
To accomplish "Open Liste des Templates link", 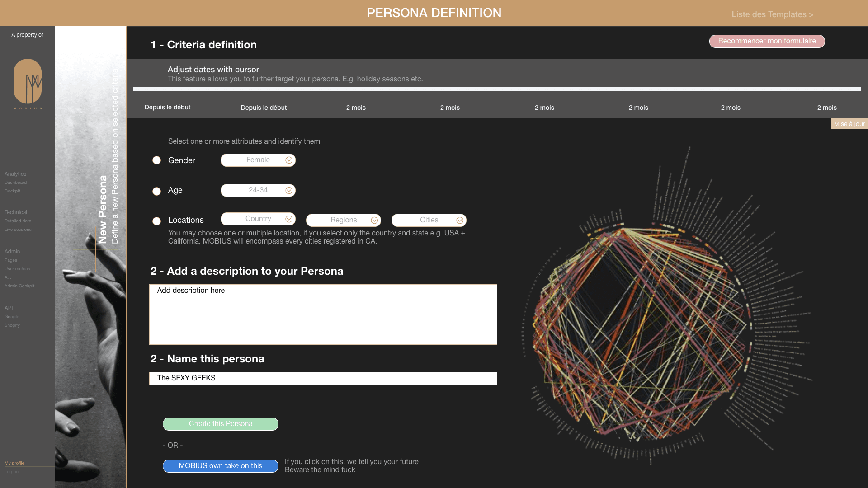I will coord(772,14).
